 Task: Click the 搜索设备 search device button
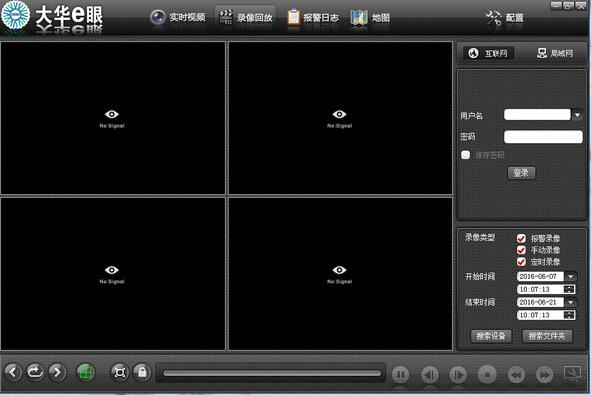pyautogui.click(x=491, y=336)
